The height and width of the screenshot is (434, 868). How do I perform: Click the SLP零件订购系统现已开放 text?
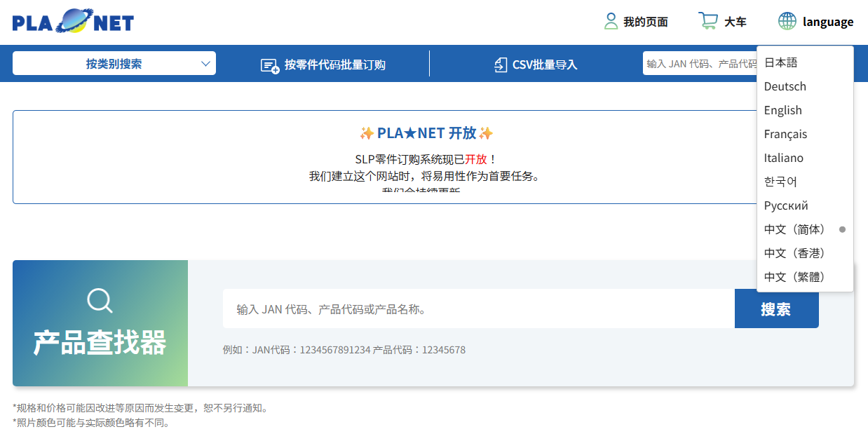point(426,159)
